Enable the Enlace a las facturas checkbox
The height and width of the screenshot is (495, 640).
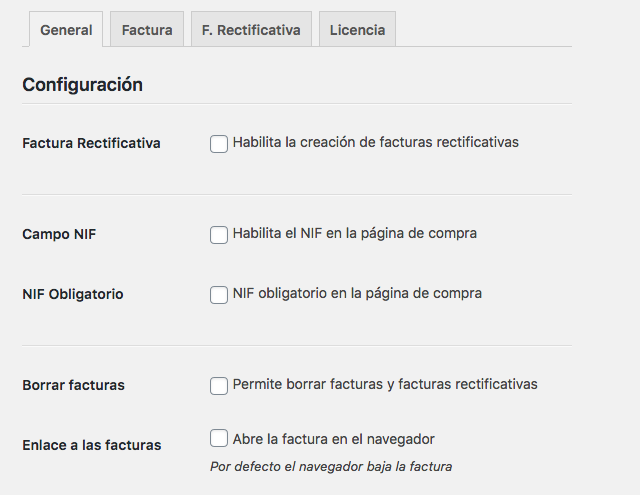click(x=219, y=438)
